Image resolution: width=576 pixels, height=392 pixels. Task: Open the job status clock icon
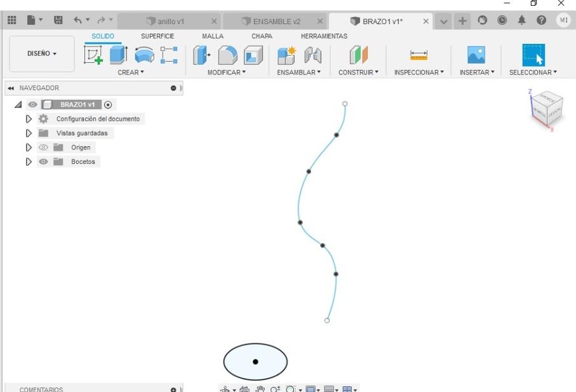pyautogui.click(x=502, y=20)
